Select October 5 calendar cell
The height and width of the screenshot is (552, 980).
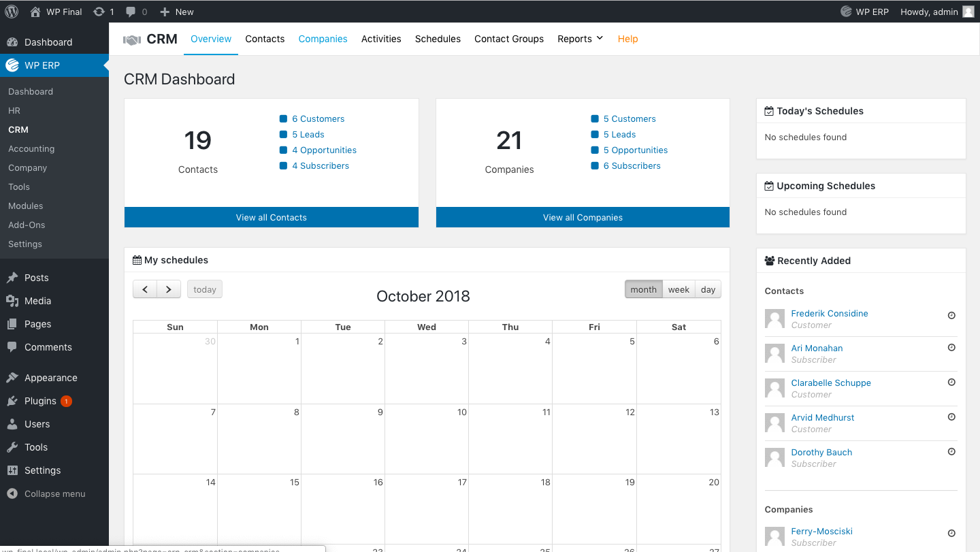594,368
